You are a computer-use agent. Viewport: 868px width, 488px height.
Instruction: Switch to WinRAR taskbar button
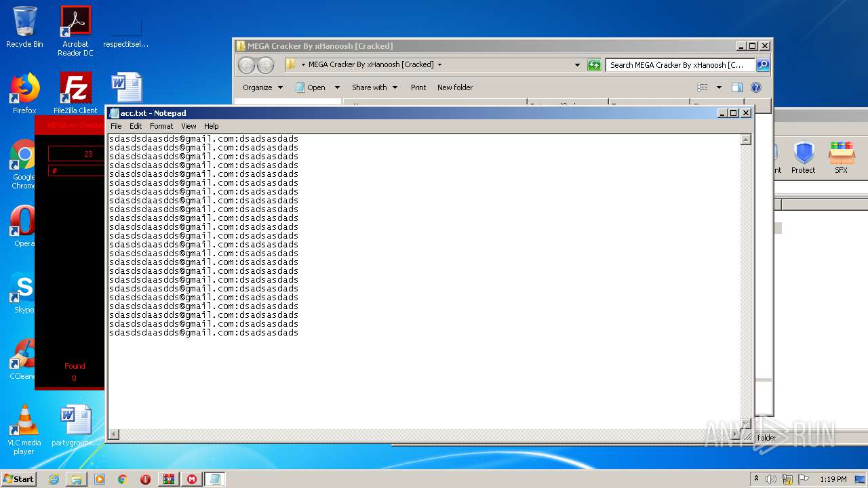pos(169,479)
